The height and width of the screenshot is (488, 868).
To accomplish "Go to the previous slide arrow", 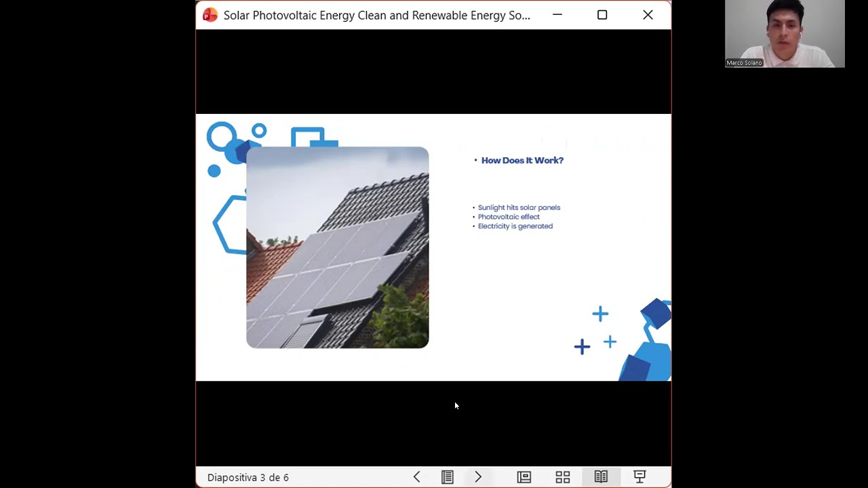I will (x=416, y=477).
